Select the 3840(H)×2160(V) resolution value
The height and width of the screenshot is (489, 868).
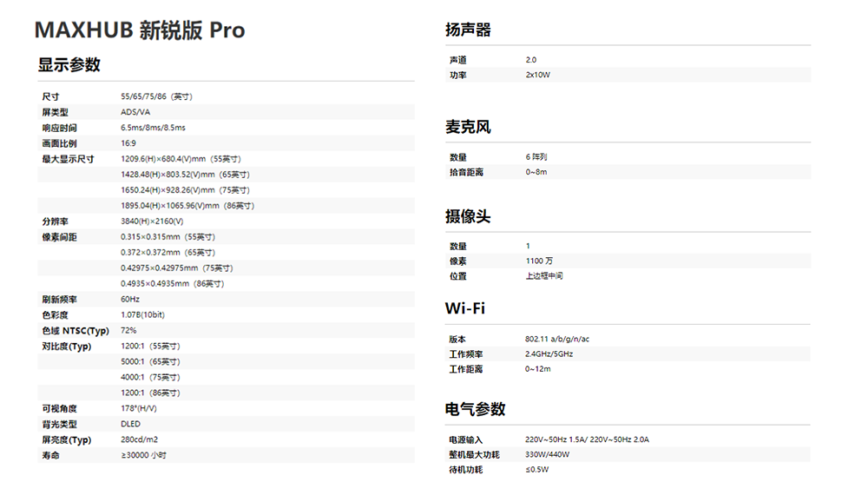coord(152,221)
